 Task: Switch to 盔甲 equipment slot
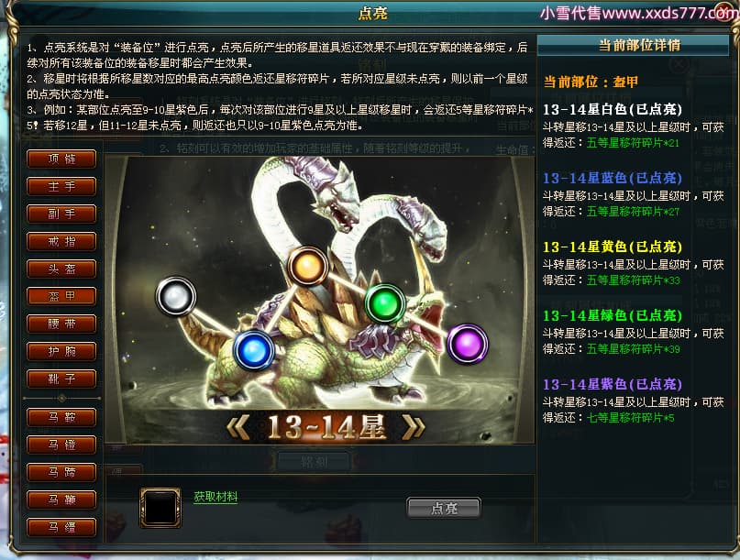61,296
